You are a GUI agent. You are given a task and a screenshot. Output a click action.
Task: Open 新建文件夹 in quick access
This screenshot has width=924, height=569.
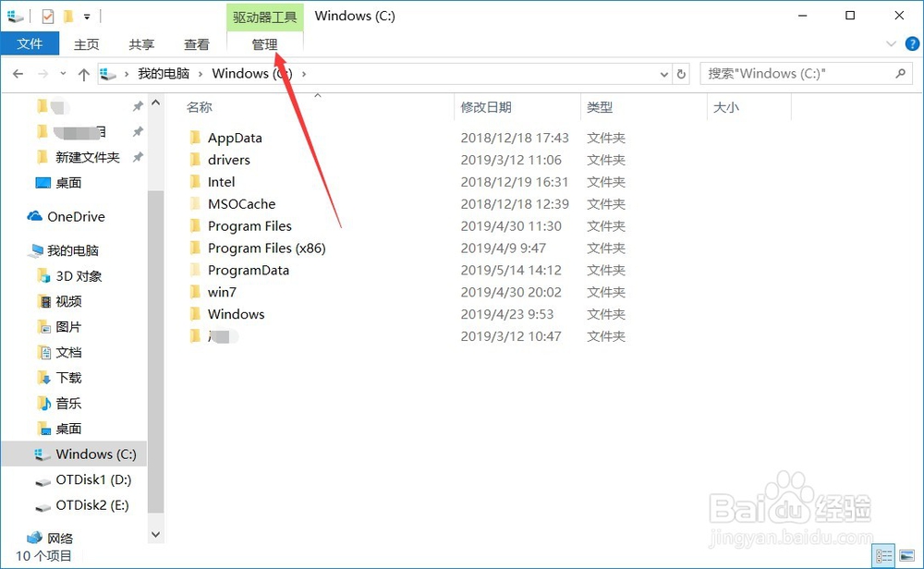pyautogui.click(x=87, y=157)
